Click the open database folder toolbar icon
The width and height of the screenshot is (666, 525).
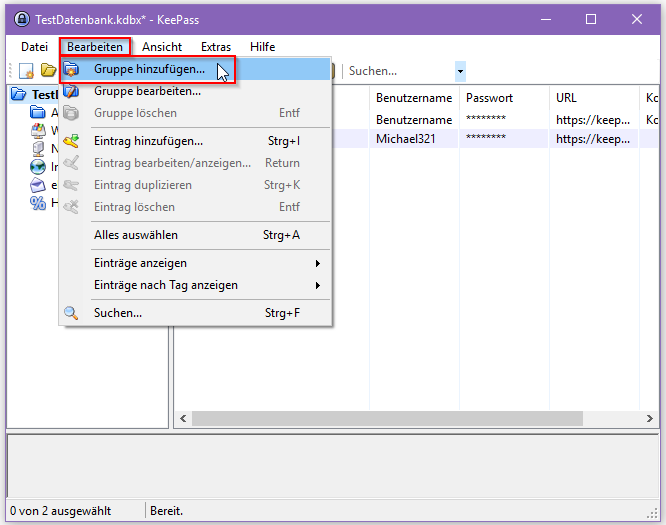[x=48, y=70]
